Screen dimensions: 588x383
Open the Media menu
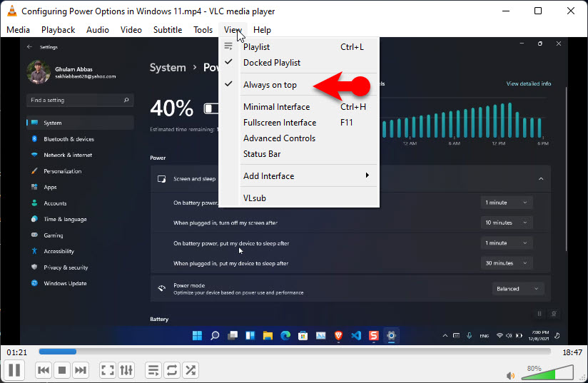(x=18, y=30)
